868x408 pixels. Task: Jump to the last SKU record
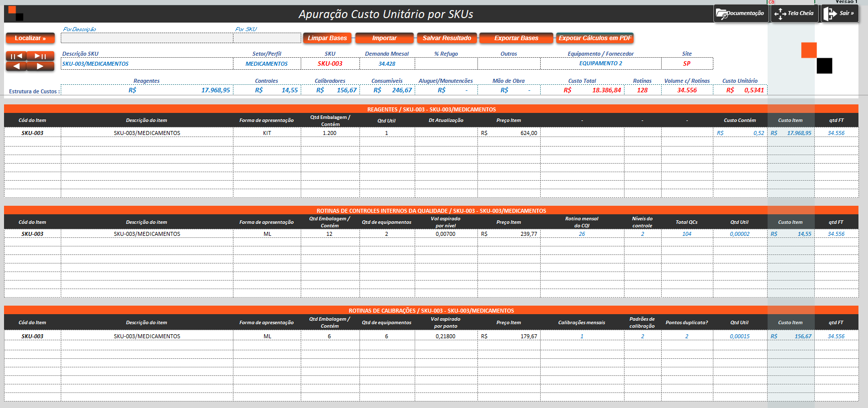pos(41,56)
